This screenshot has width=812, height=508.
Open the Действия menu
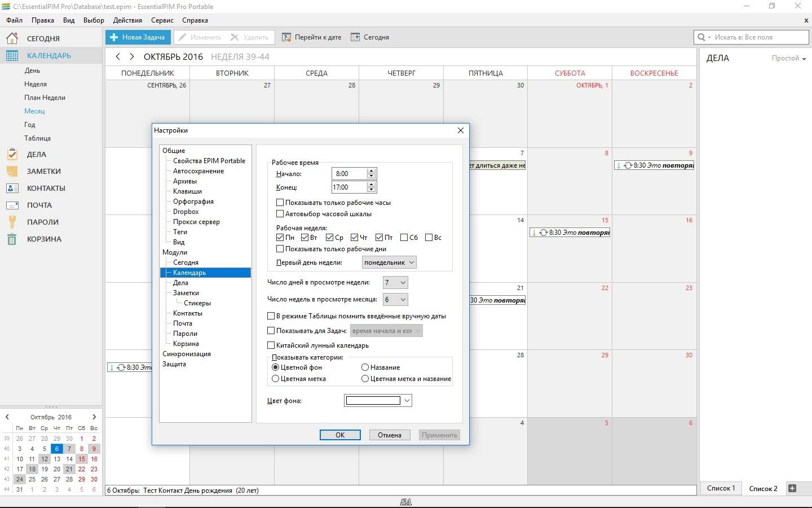pos(127,20)
